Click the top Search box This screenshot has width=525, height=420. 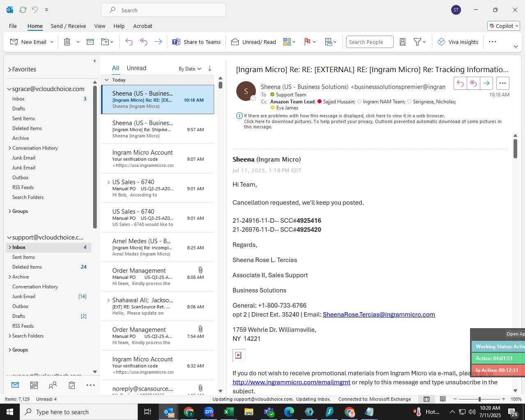163,10
